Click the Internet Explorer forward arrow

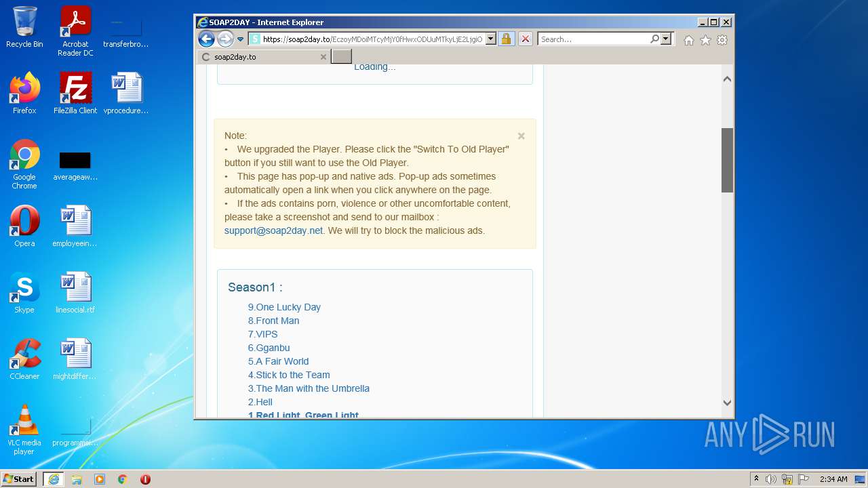225,39
